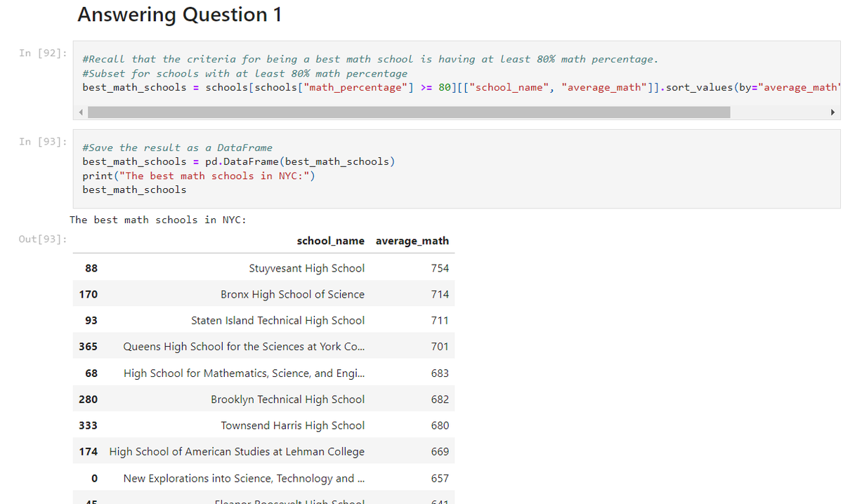Click the horizontal scrollbar right arrow in cell 92
The width and height of the screenshot is (843, 504).
tap(833, 112)
